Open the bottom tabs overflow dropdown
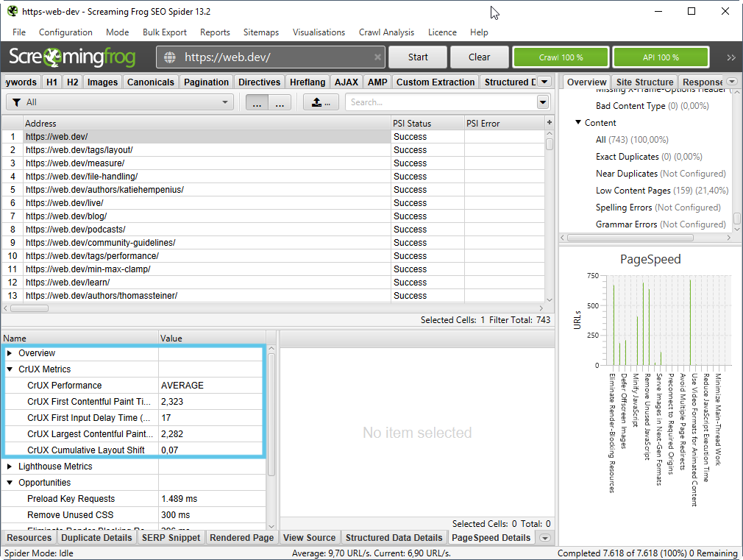 click(x=545, y=538)
